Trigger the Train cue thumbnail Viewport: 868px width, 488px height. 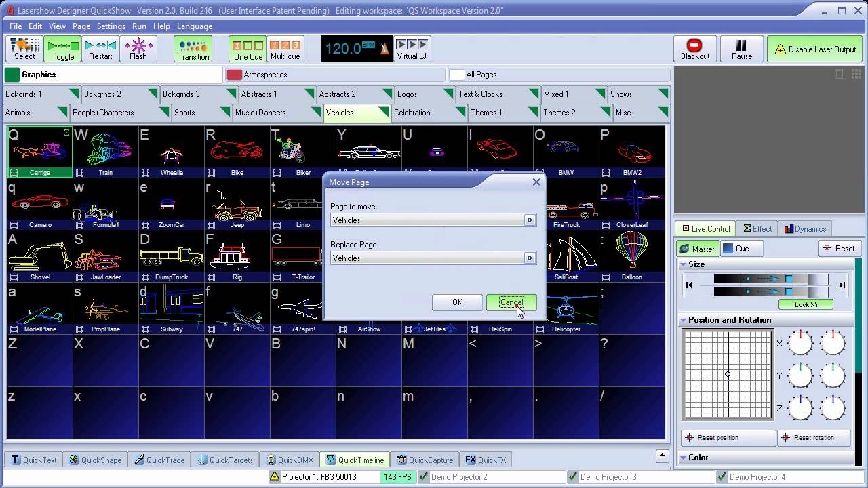[106, 152]
